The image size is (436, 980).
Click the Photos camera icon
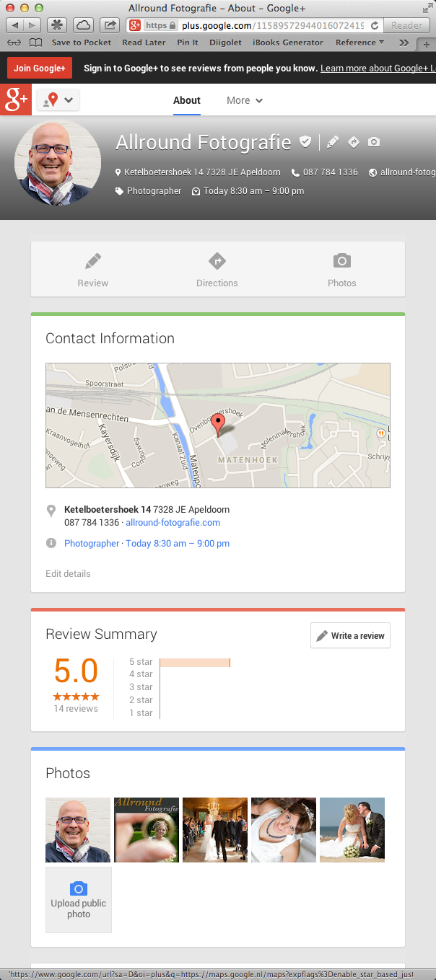point(341,260)
